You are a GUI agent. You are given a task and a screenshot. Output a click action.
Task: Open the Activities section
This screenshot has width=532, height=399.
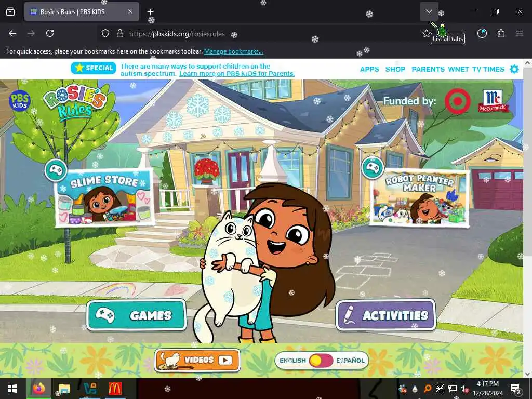pos(386,315)
